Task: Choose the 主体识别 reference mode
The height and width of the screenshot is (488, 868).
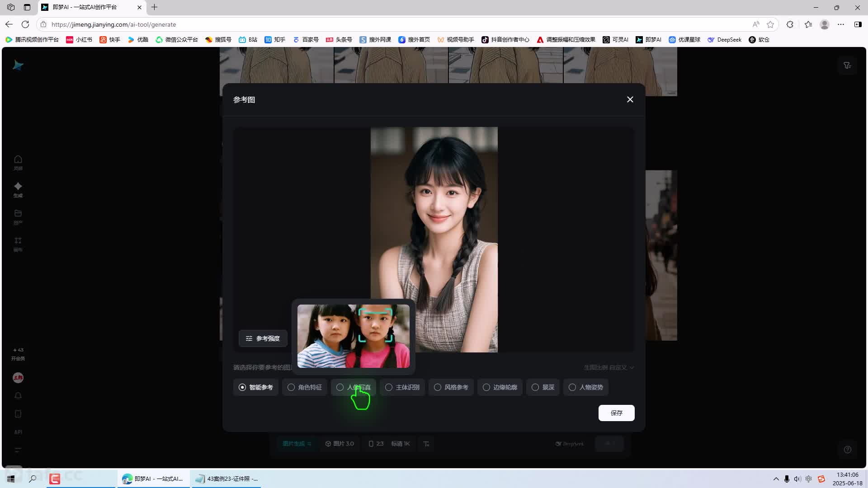Action: pos(402,387)
